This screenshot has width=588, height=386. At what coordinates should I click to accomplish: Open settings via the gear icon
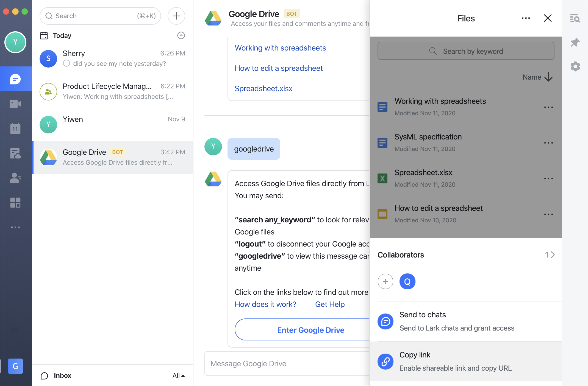point(575,66)
